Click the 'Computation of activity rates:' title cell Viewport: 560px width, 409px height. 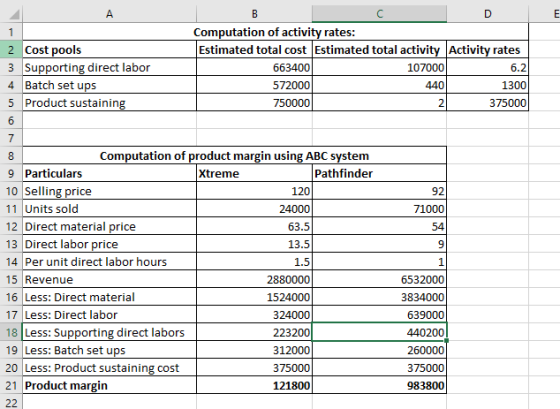click(275, 32)
